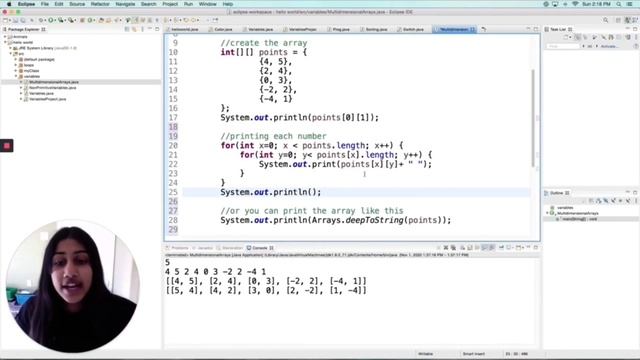
Task: Click the Wi-Fi icon in the menu bar
Action: pyautogui.click(x=575, y=4)
